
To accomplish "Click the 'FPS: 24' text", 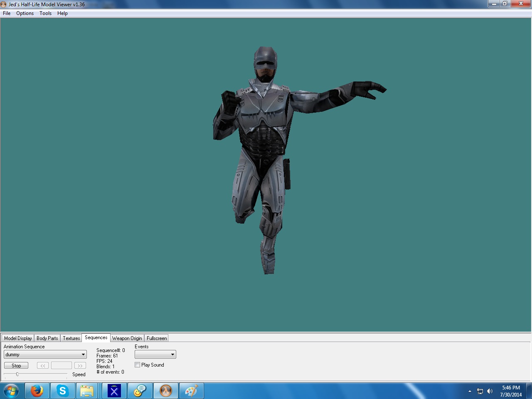I will [104, 361].
